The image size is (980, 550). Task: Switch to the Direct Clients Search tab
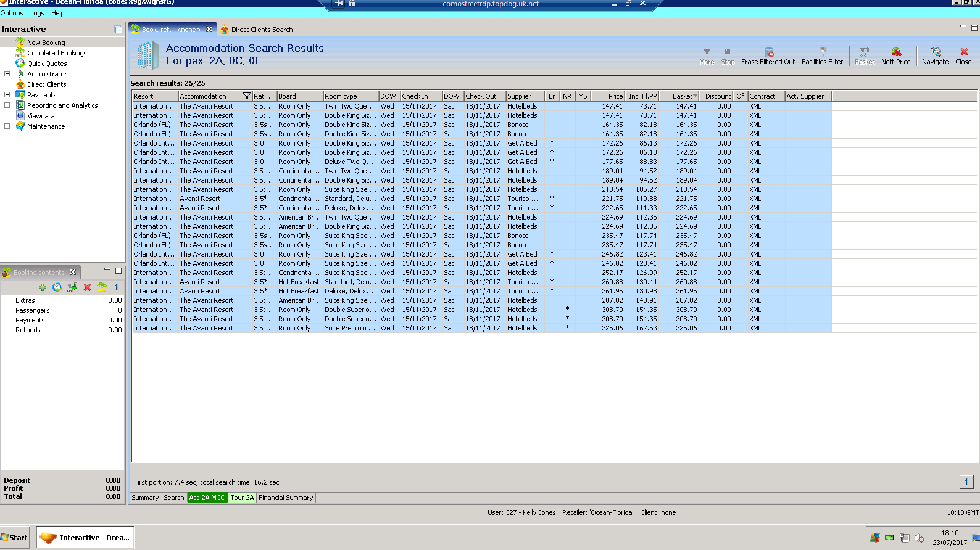[x=262, y=30]
